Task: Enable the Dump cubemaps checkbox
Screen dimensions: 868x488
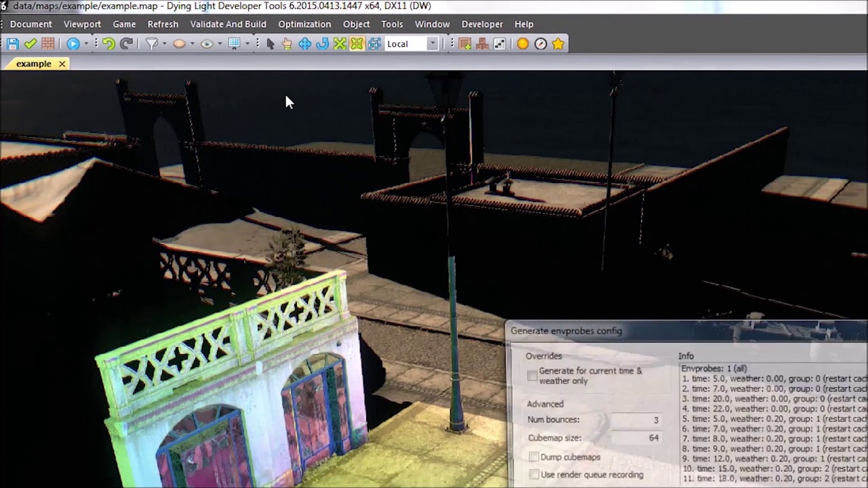Action: point(534,457)
